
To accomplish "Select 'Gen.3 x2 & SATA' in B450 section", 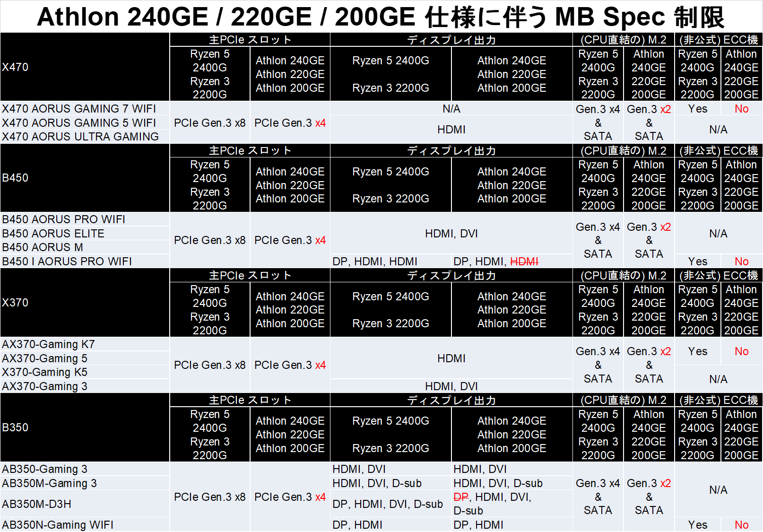I will (649, 240).
